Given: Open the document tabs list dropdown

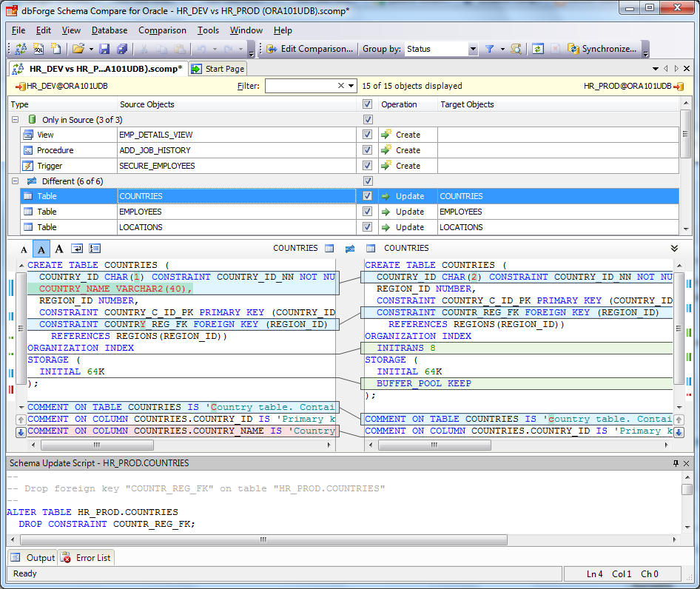Looking at the screenshot, I should tap(656, 69).
